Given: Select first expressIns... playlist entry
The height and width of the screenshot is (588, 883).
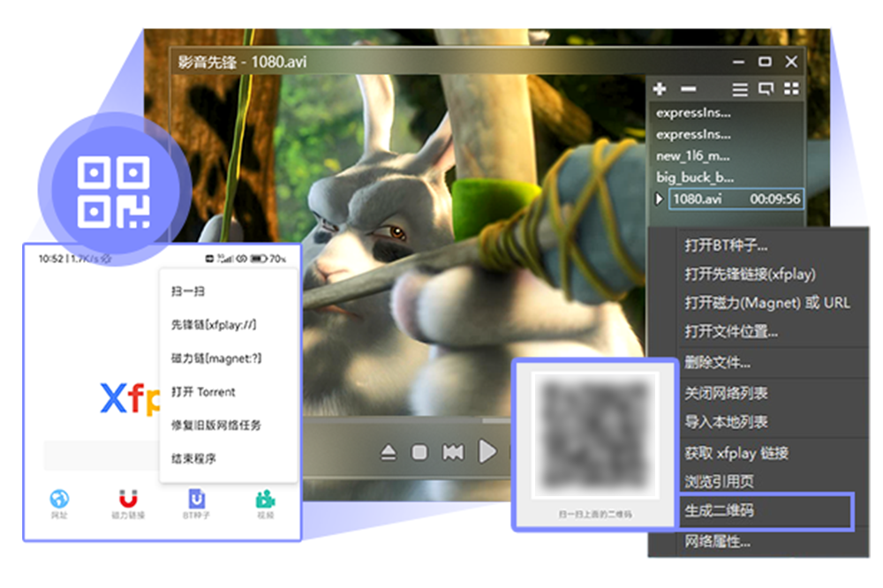Looking at the screenshot, I should [693, 113].
